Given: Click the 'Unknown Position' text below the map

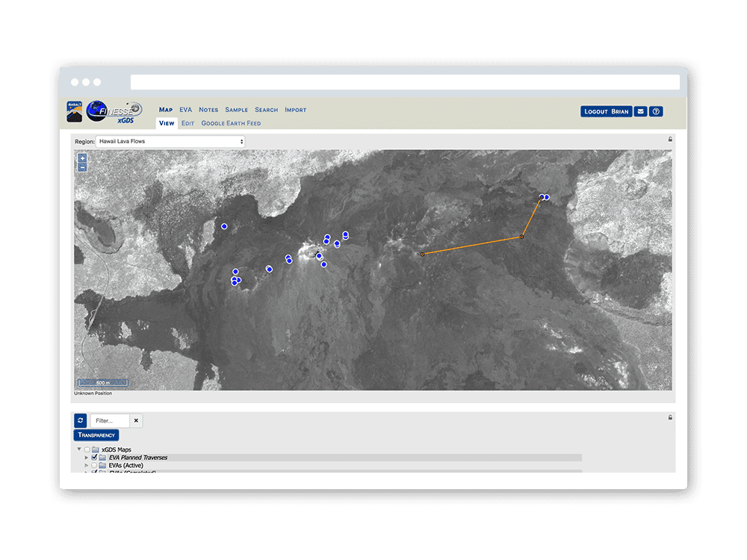Looking at the screenshot, I should tap(93, 393).
